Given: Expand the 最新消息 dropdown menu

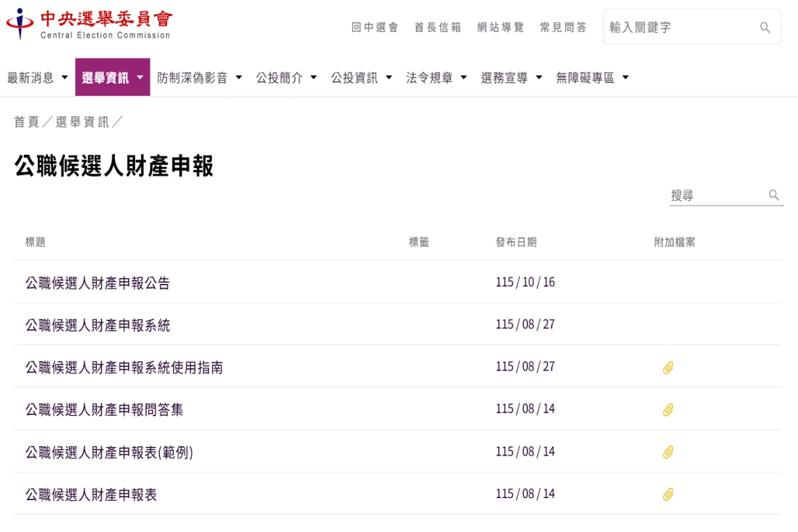Looking at the screenshot, I should pos(38,78).
